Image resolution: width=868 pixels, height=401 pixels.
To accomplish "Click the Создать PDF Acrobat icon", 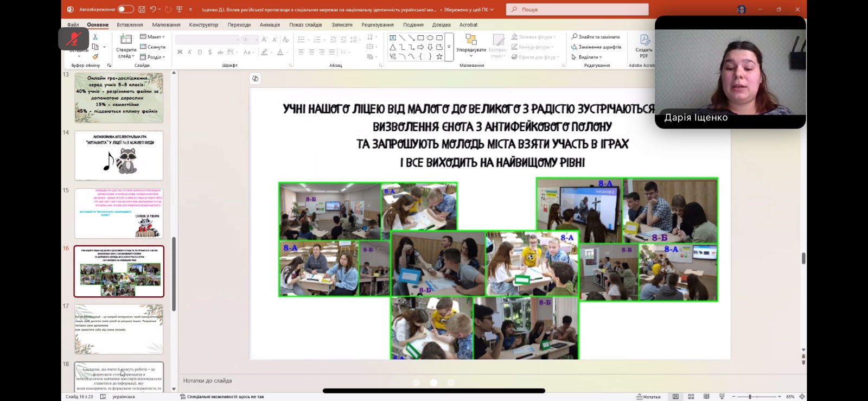I will pyautogui.click(x=644, y=40).
